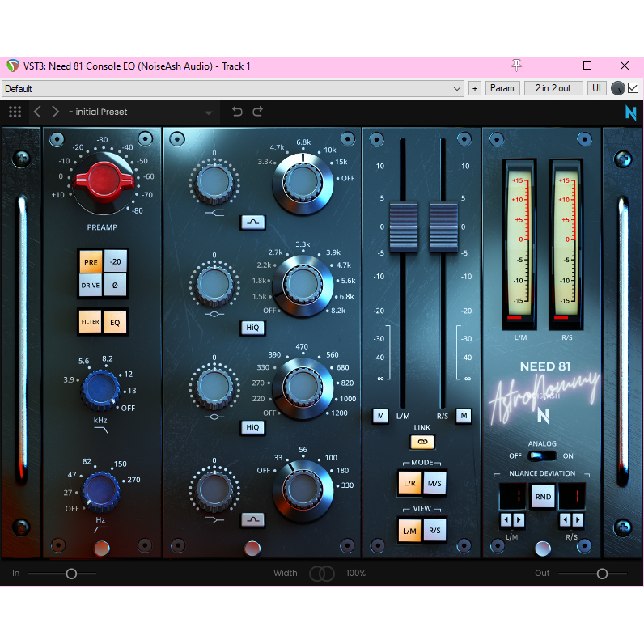This screenshot has height=644, width=644.
Task: Click the L/M nuance deviation display
Action: [x=512, y=496]
